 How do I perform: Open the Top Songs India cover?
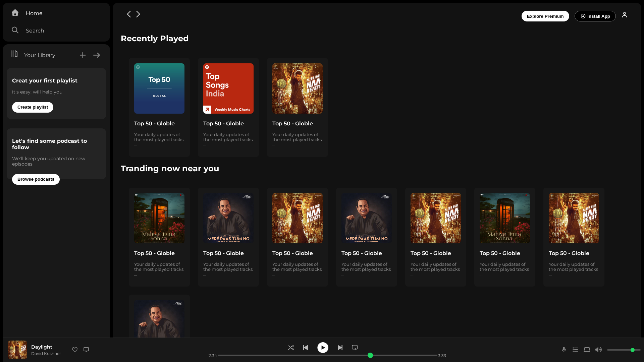[228, 88]
